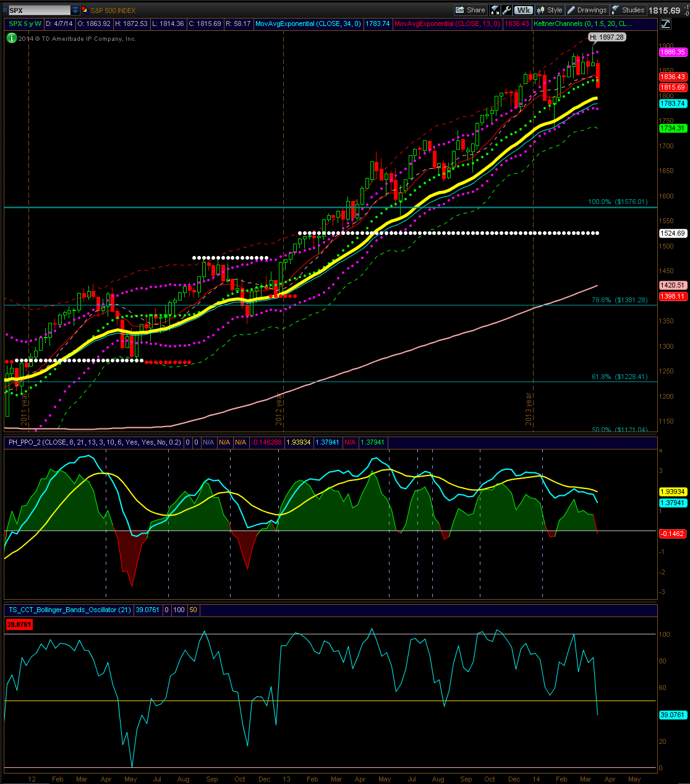
Task: Click the 2011 year vertical marker label
Action: 25,411
